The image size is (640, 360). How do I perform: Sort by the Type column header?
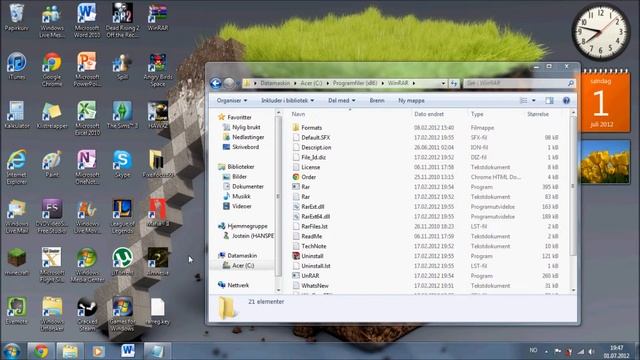(x=477, y=114)
